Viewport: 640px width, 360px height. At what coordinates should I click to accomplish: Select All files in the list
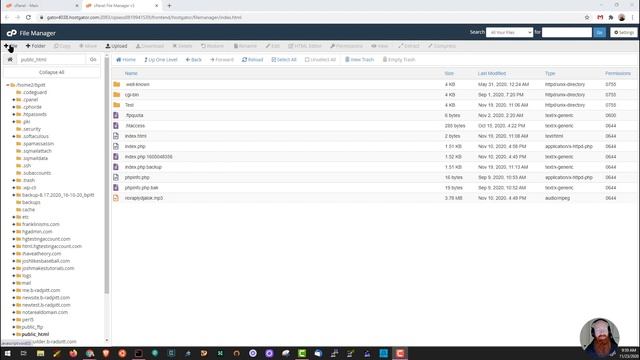click(284, 60)
